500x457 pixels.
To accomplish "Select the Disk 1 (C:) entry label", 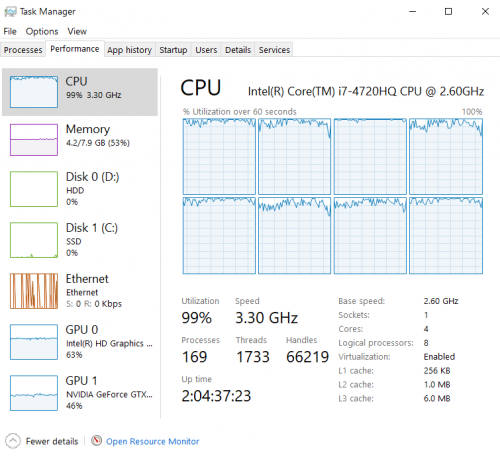I will coord(92,228).
